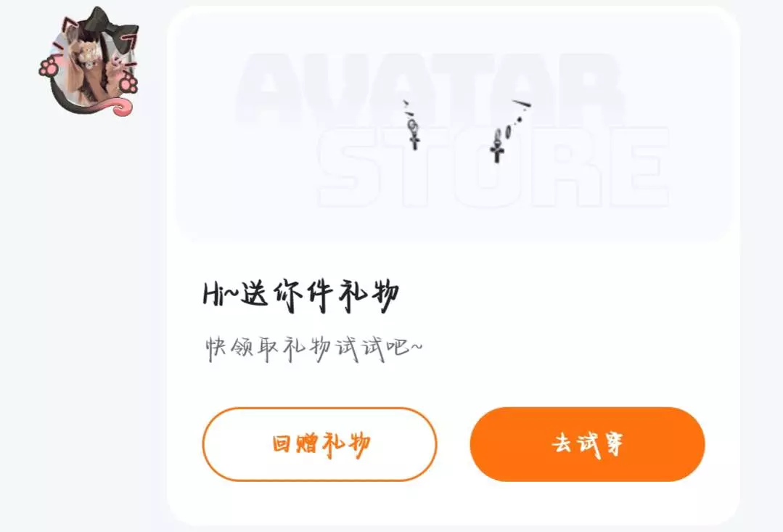783x532 pixels.
Task: Click the Hi~送你件礼物 title text
Action: [x=300, y=295]
